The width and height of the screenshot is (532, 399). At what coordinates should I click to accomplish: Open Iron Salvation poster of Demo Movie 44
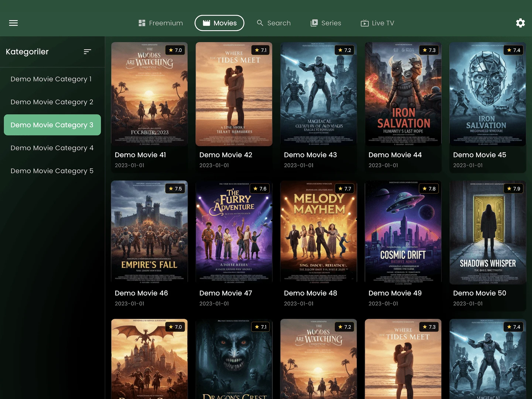click(x=403, y=94)
